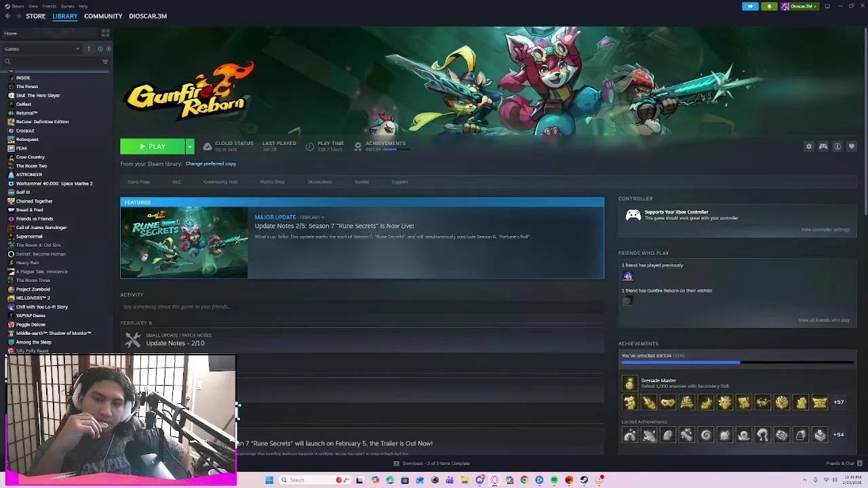Open the Help menu
The height and width of the screenshot is (488, 868).
point(83,6)
